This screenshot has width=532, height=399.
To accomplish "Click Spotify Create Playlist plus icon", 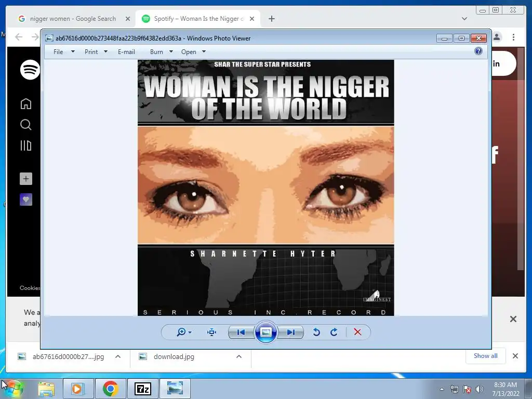I will 26,179.
